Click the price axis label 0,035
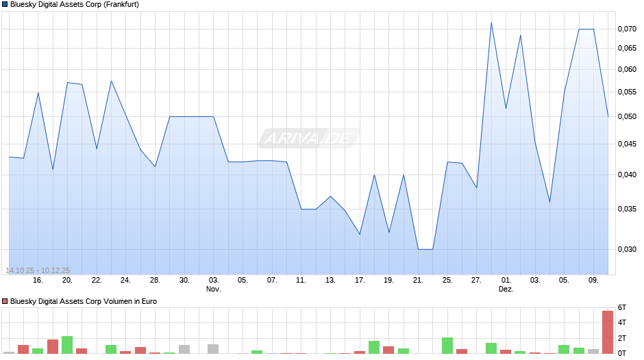 point(627,209)
